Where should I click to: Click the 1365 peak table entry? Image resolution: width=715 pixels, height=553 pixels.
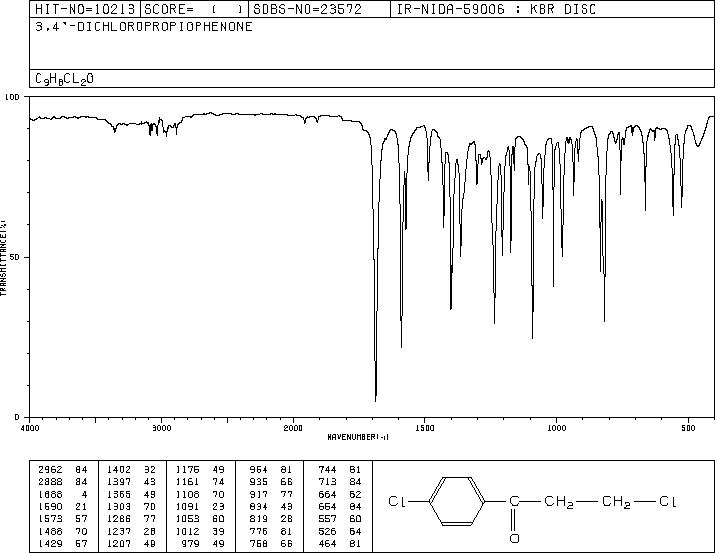coord(131,494)
